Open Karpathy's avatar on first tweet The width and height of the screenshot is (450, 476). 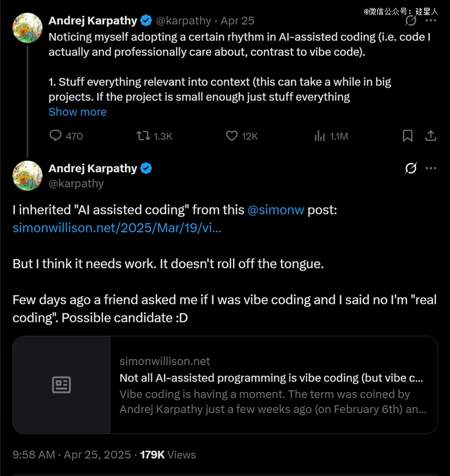click(x=28, y=28)
